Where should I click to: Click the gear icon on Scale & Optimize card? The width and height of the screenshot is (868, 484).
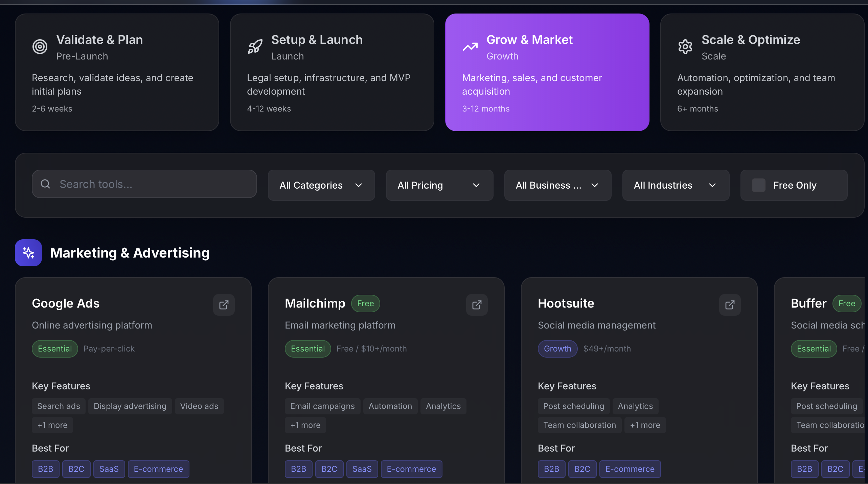pos(685,47)
